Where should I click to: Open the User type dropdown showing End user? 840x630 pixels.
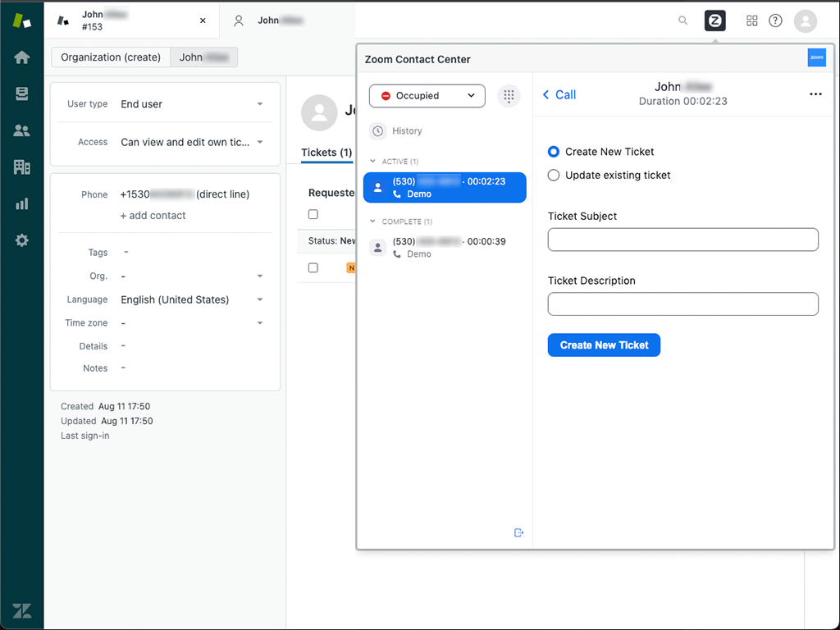[x=193, y=104]
